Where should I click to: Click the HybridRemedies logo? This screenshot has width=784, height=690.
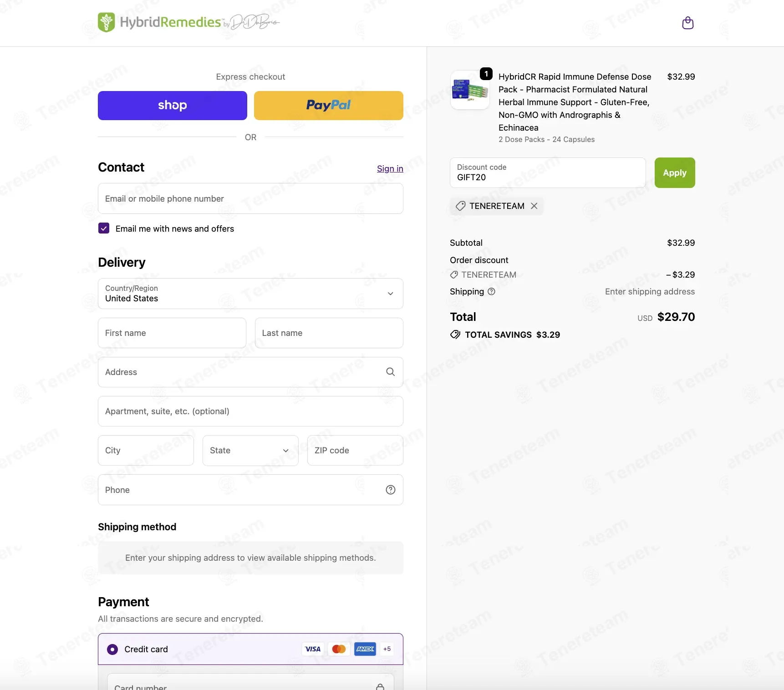tap(189, 22)
